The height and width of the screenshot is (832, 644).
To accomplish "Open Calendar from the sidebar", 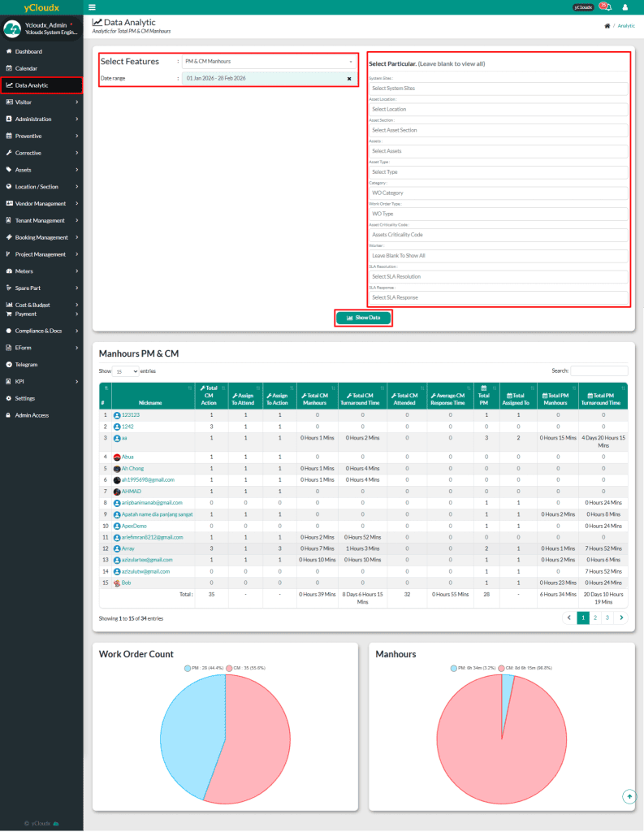I will 26,68.
